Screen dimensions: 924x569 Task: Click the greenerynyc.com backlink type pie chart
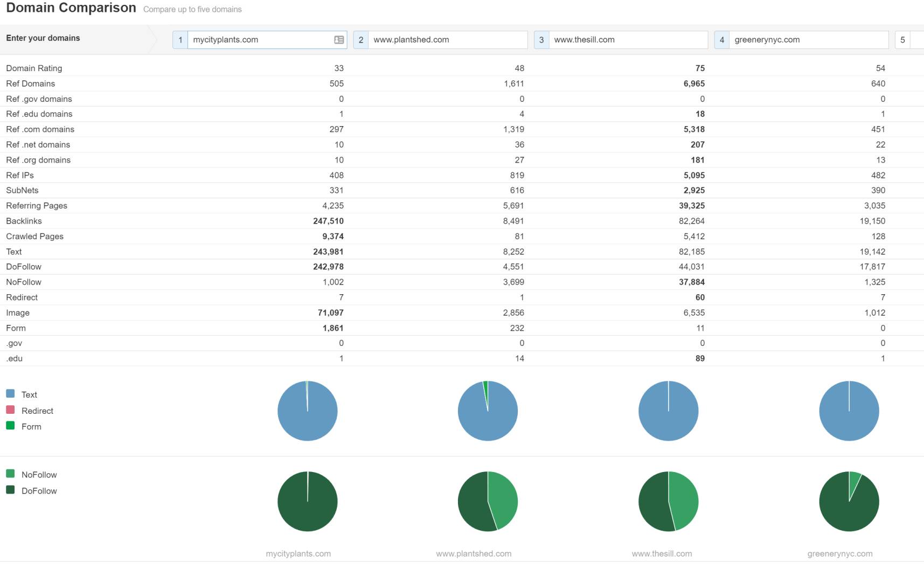coord(849,411)
